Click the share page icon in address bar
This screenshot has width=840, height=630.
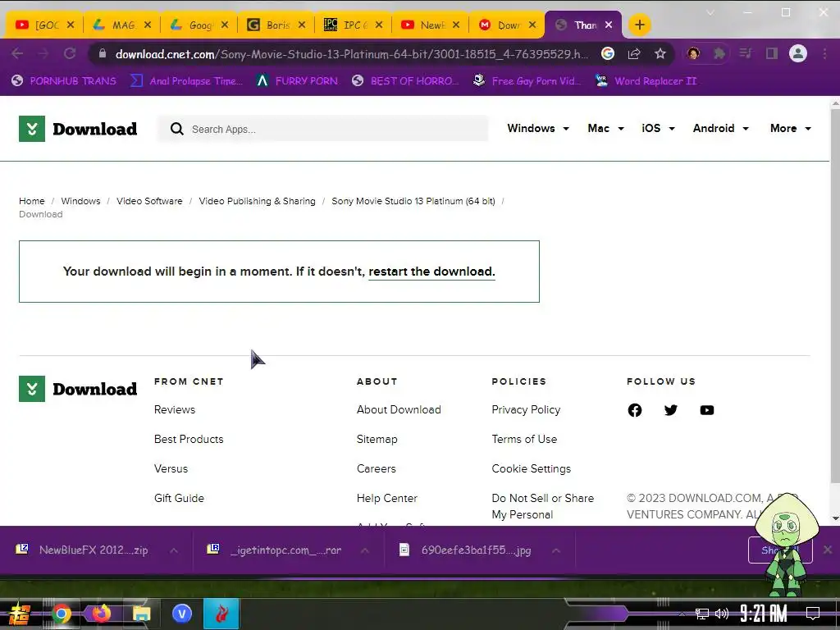[634, 53]
